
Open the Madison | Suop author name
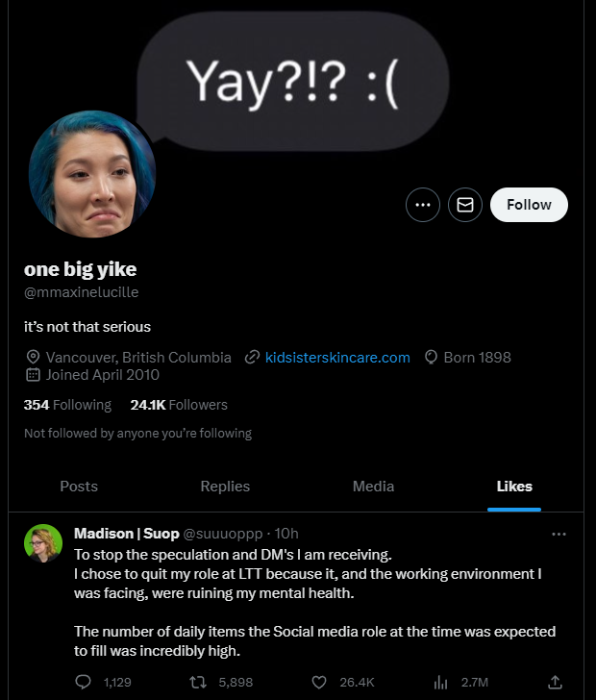[126, 534]
